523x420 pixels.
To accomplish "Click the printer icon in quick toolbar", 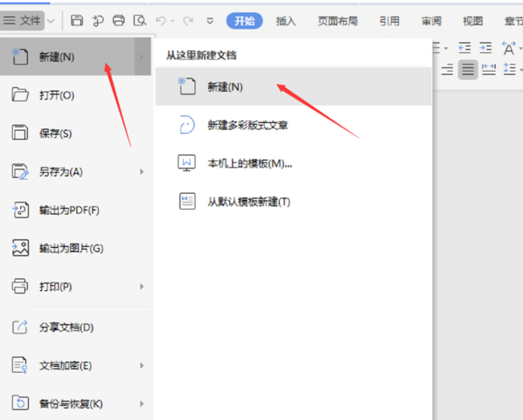I will 119,21.
